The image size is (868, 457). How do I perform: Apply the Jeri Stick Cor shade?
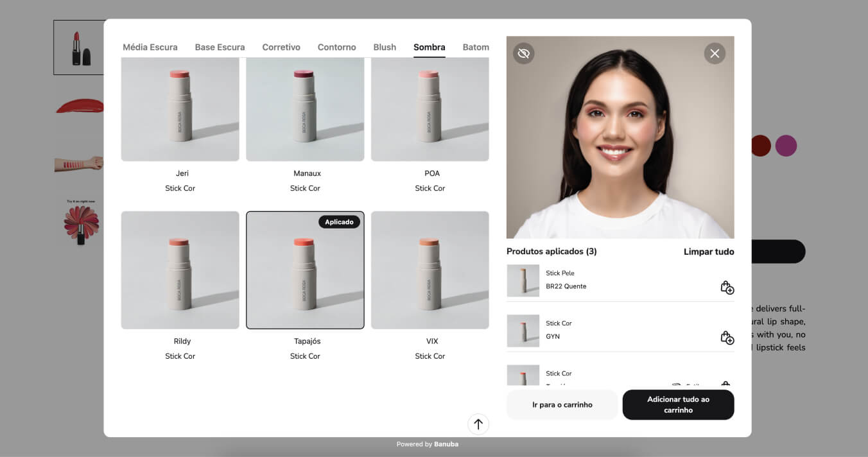click(x=180, y=109)
